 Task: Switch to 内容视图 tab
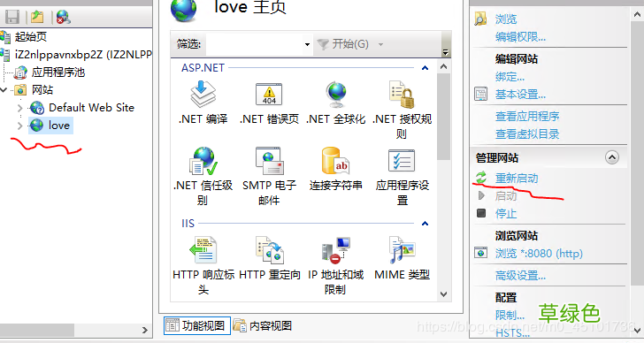point(263,326)
